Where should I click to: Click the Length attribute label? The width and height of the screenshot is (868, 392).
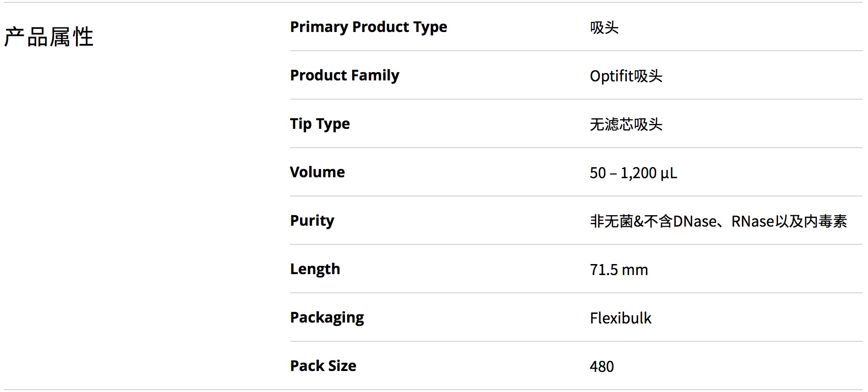[315, 269]
